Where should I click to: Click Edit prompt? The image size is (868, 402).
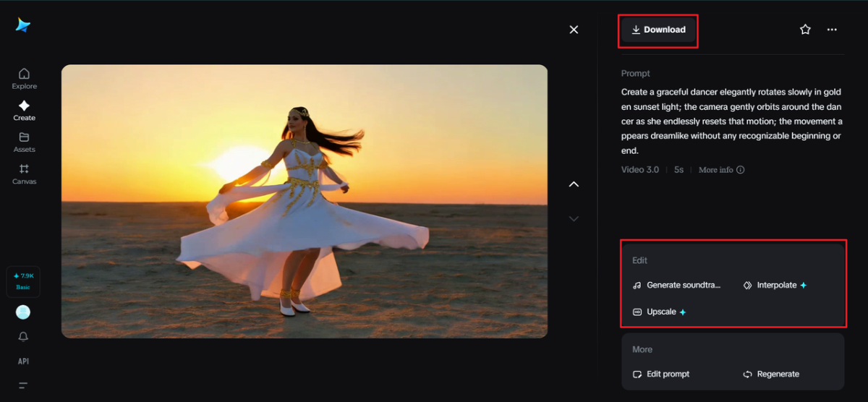[x=661, y=375]
